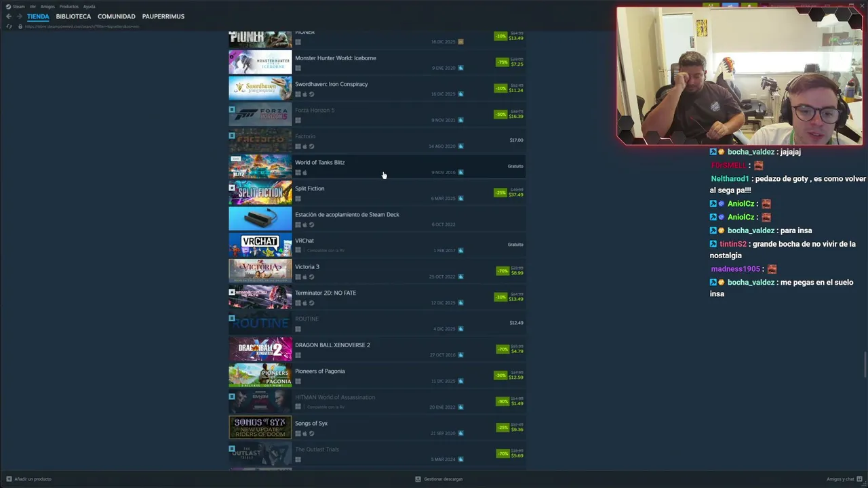Click the -90% discount on the HITMAN row
The image size is (868, 488).
[502, 401]
